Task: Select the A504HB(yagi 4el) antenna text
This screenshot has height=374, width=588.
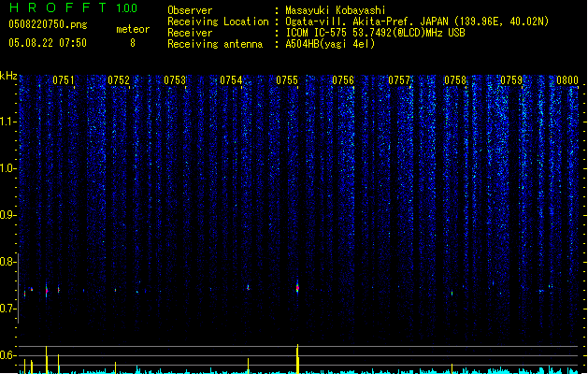Action: [330, 44]
